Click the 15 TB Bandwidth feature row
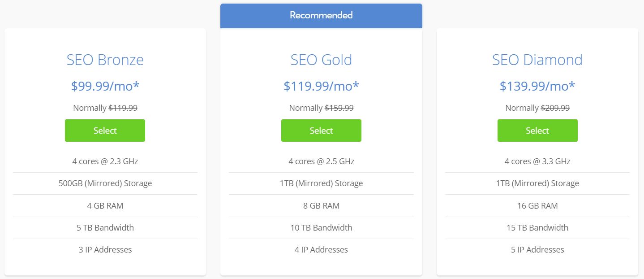 [537, 228]
